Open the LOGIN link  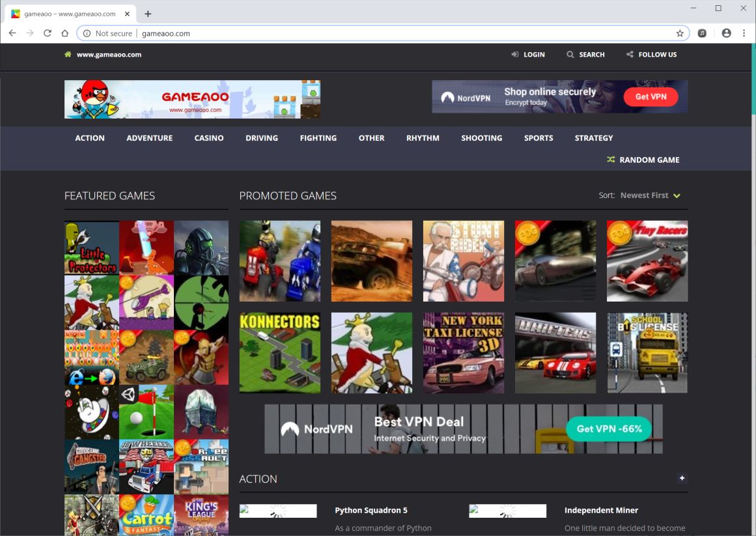(x=534, y=55)
